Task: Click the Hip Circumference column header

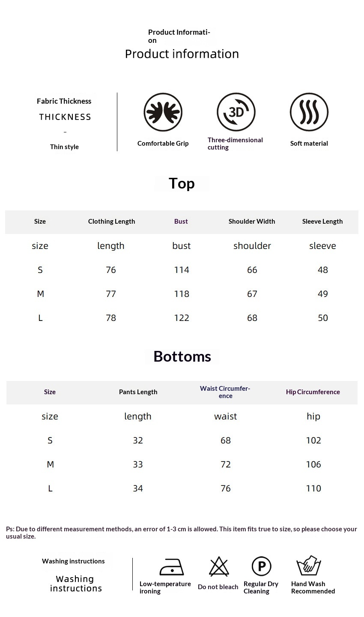Action: [313, 392]
